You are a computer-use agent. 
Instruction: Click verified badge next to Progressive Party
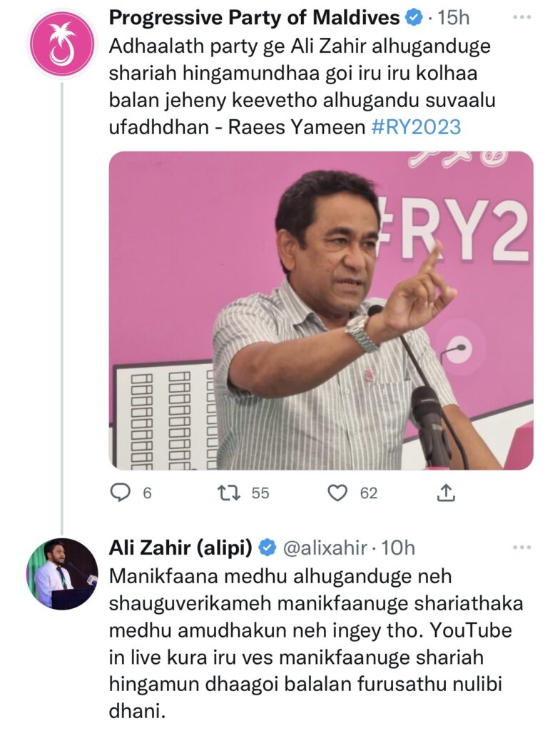click(413, 17)
